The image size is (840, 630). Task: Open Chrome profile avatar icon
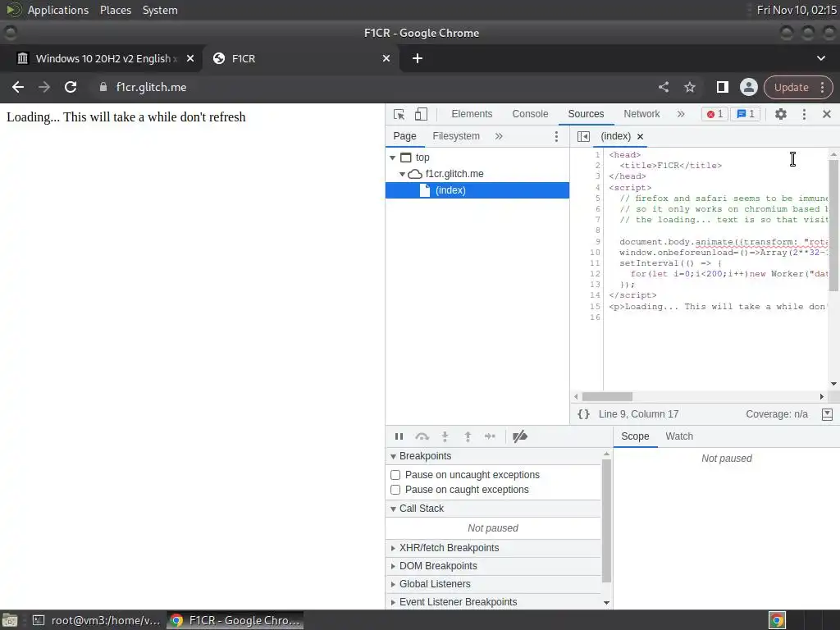[748, 87]
